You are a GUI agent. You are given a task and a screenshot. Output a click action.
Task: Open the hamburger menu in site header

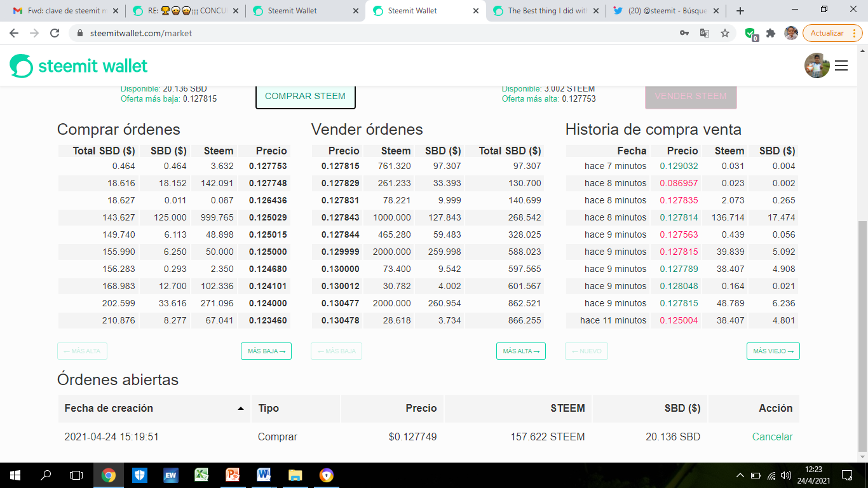[841, 65]
